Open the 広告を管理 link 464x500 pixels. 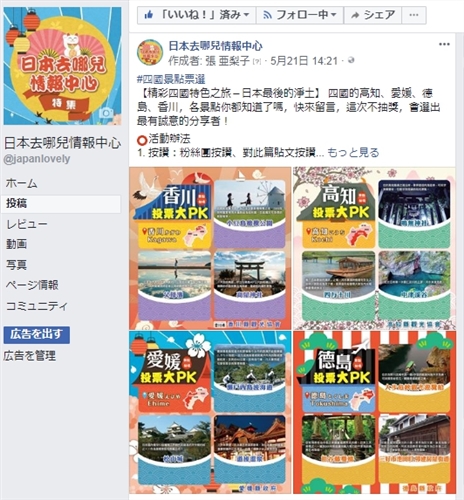[30, 356]
